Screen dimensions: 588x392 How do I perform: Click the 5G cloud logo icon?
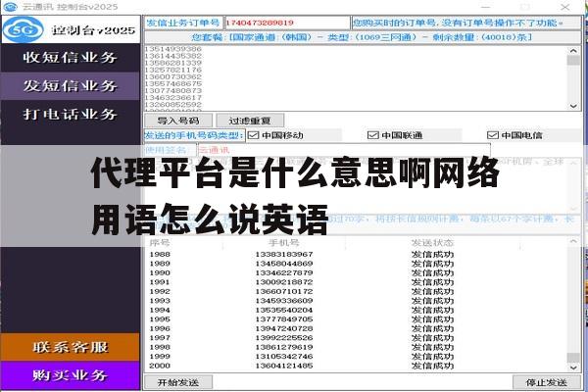tap(24, 29)
